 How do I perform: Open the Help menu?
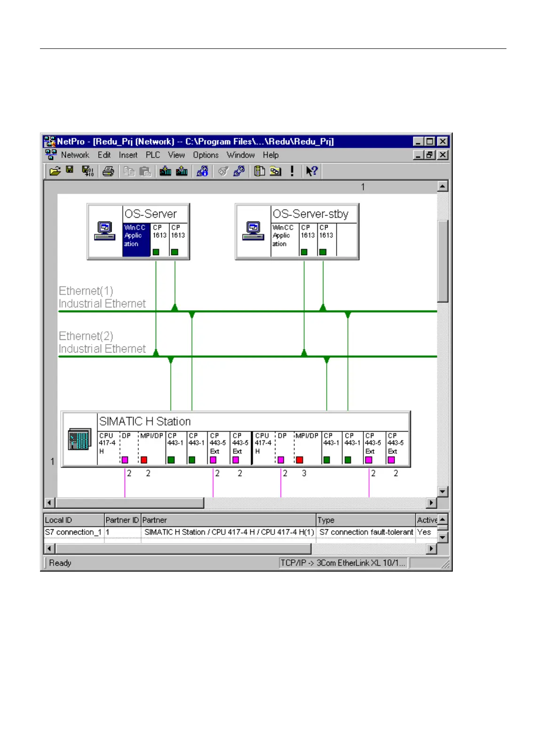pos(271,155)
